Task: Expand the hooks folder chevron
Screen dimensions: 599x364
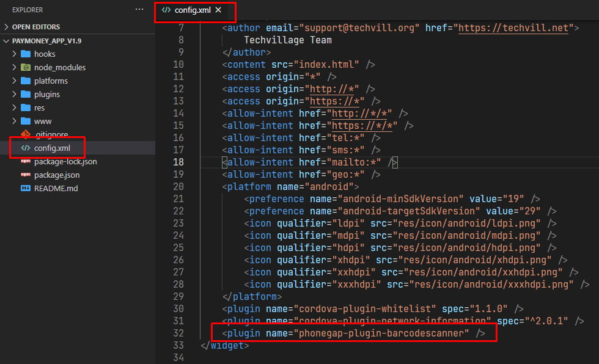Action: click(x=14, y=54)
